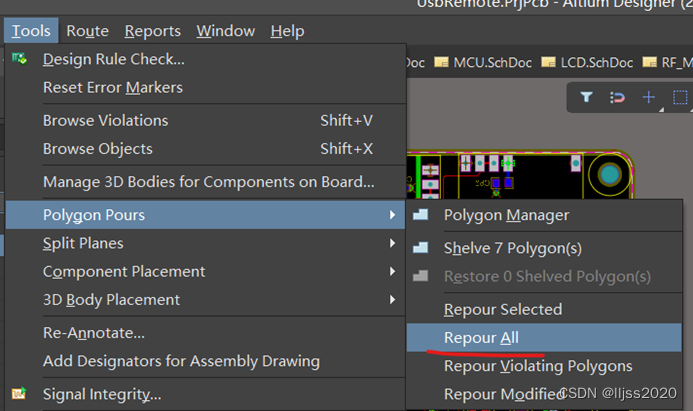Expand the Component Placement arrow
Image resolution: width=693 pixels, height=411 pixels.
pyautogui.click(x=392, y=271)
